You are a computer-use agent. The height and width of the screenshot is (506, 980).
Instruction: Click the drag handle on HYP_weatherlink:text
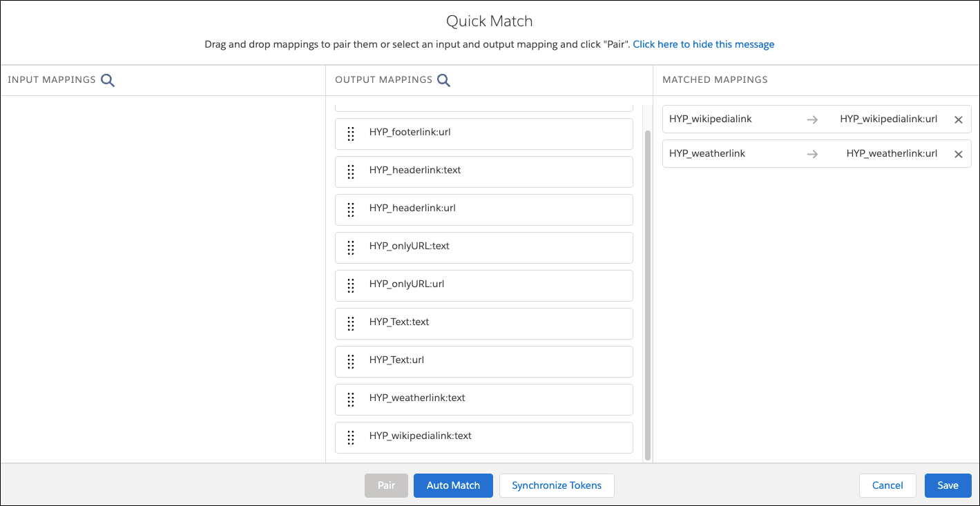(352, 399)
